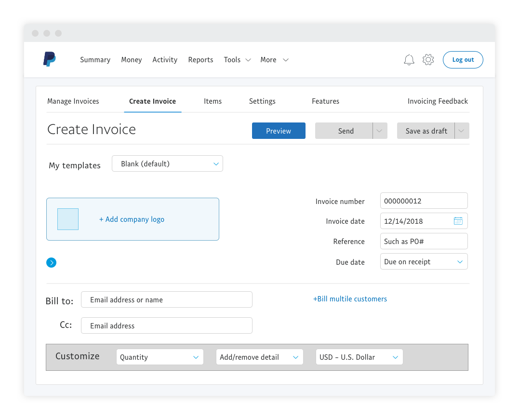Open account settings gear icon
Screen dimensions: 519x420
[x=428, y=60]
